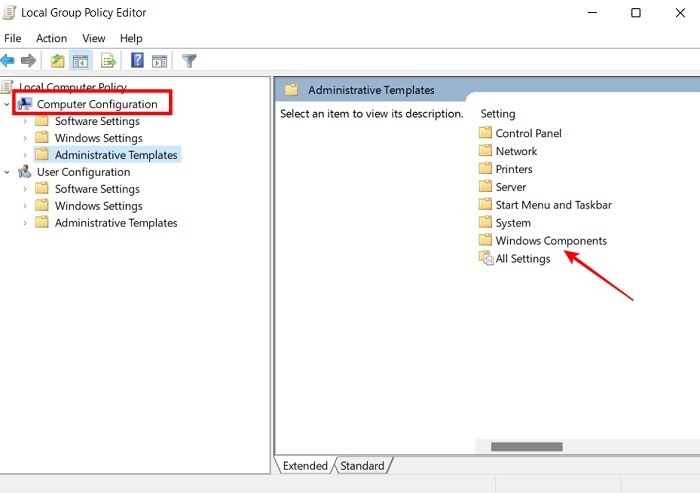700x493 pixels.
Task: Maximize the Local Group Policy Editor window
Action: [636, 13]
